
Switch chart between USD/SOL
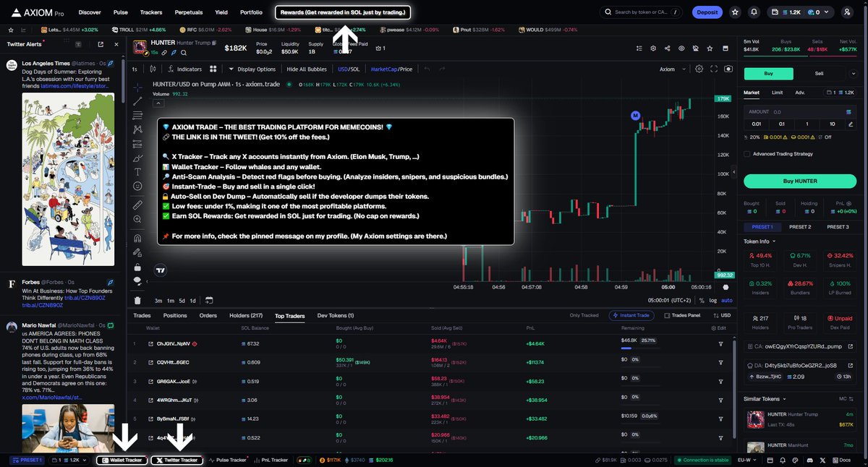coord(349,69)
